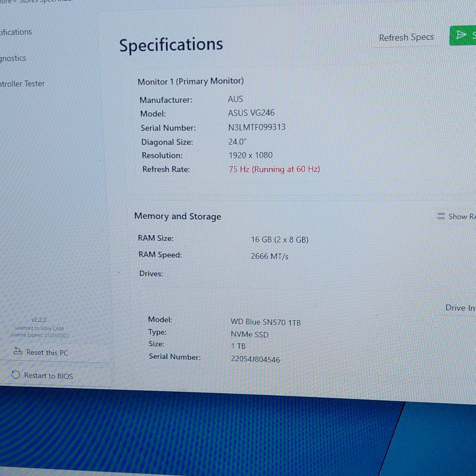476x476 pixels.
Task: Click the License Expires 01/23/2027 text
Action: click(x=40, y=335)
